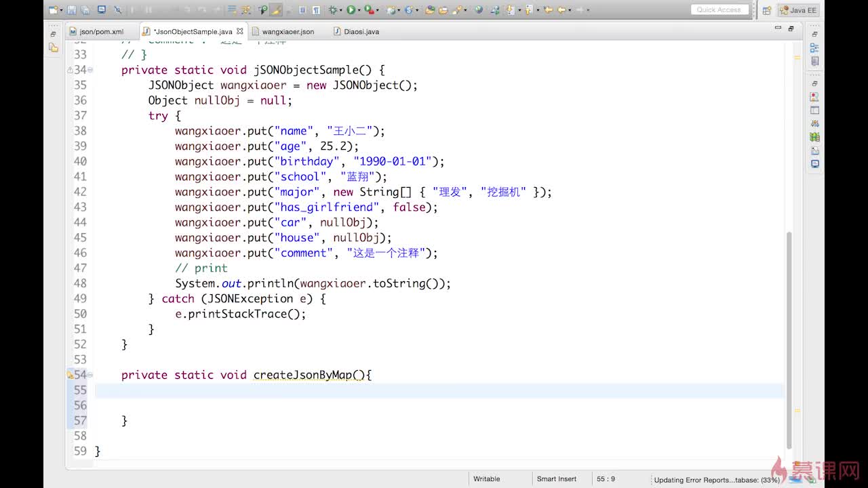Collapse the method at line 34
Image resolution: width=868 pixels, height=488 pixels.
click(x=90, y=70)
